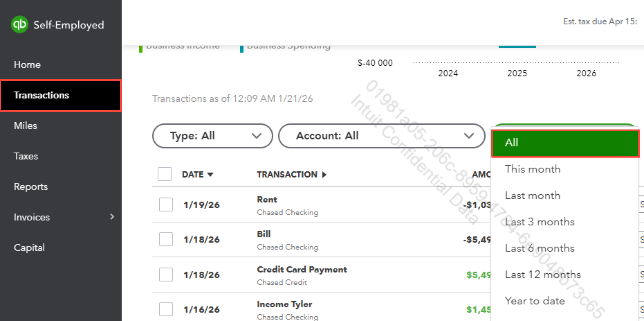The height and width of the screenshot is (321, 644).
Task: Click the Rent transaction name
Action: [x=267, y=200]
